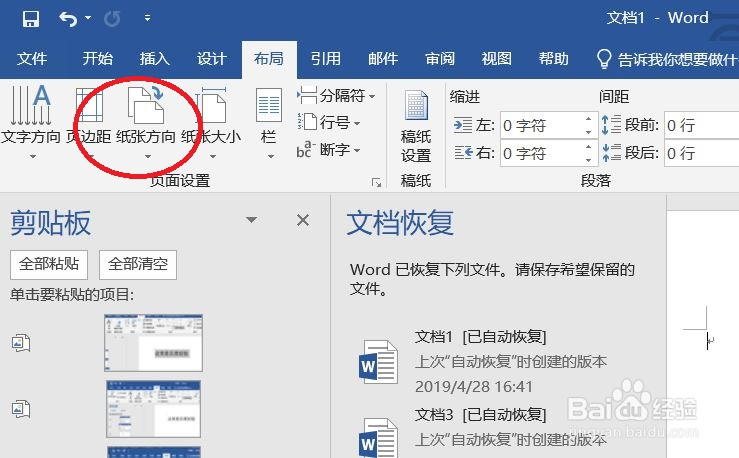This screenshot has height=458, width=739.
Task: Open the 页面设置 dialog launcher
Action: click(x=376, y=183)
